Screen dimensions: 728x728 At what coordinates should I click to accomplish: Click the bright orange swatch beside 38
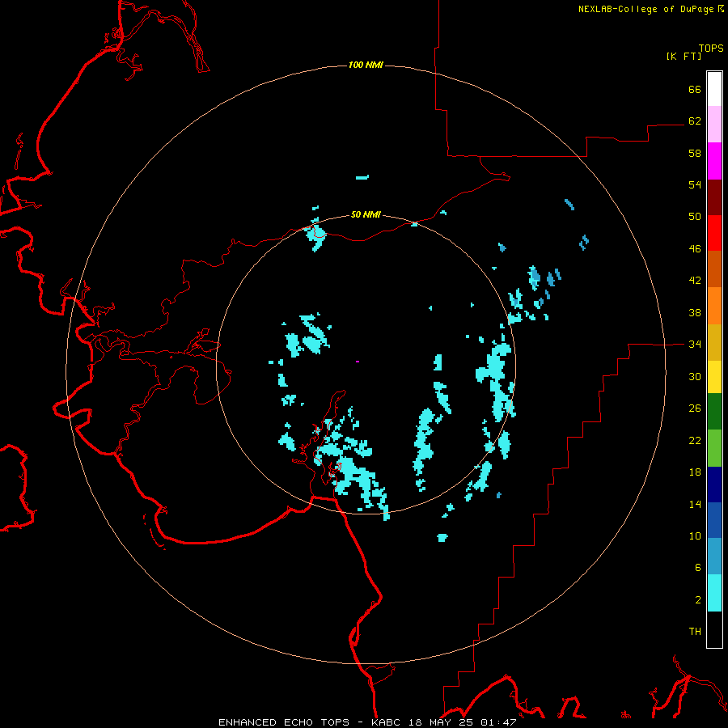714,306
